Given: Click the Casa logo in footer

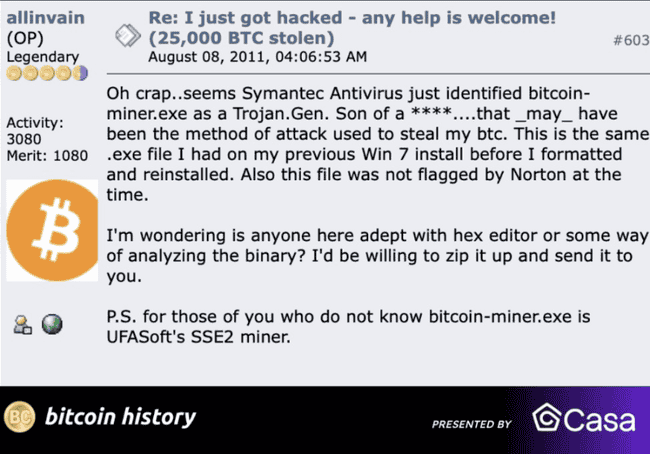Looking at the screenshot, I should (x=583, y=418).
